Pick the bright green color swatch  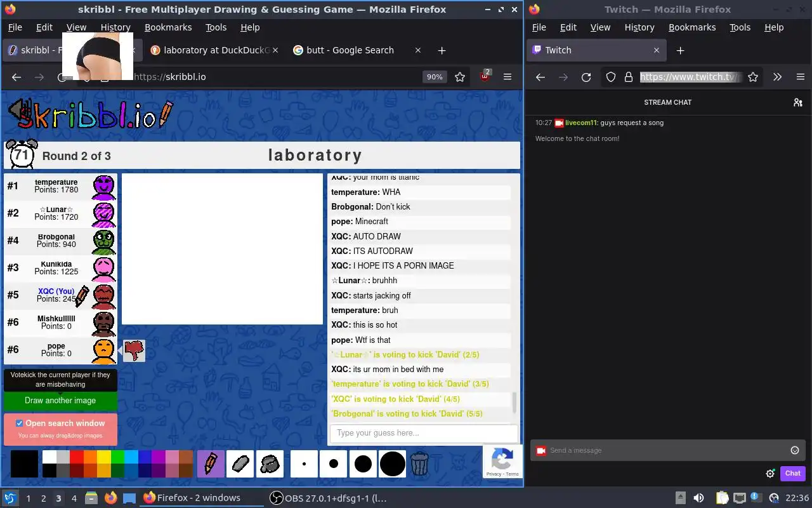(x=118, y=457)
